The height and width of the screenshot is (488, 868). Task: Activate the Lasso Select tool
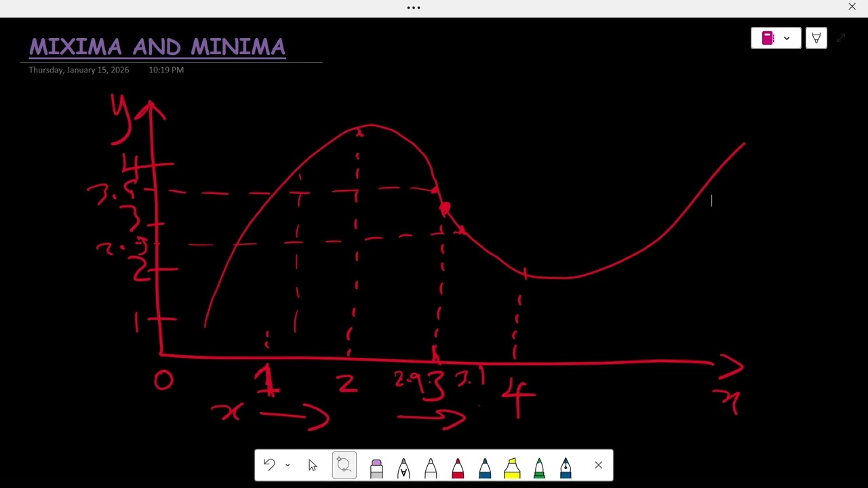point(344,465)
